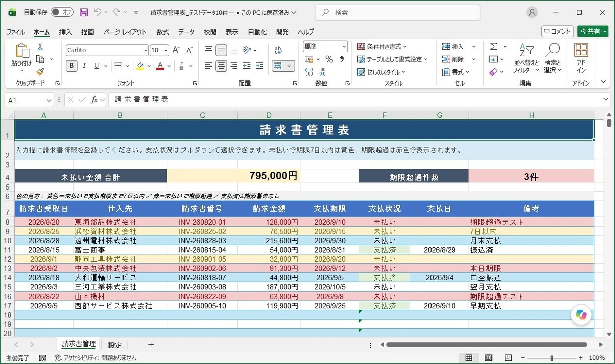
Task: Toggle Underline formatting
Action: tap(97, 66)
